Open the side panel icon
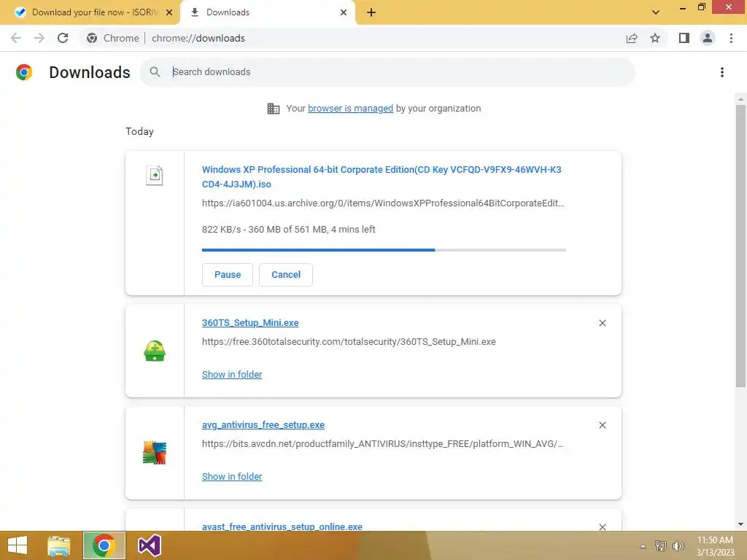 pyautogui.click(x=684, y=38)
